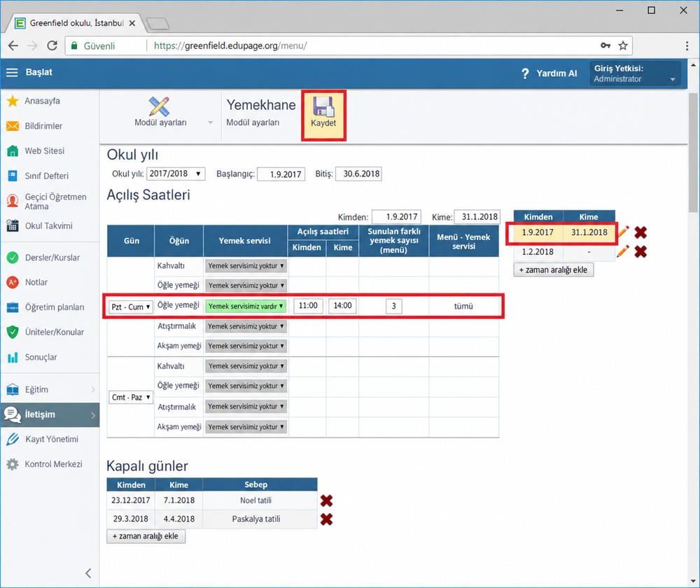This screenshot has width=700, height=588.
Task: Click the Kaydet save icon
Action: [x=323, y=107]
